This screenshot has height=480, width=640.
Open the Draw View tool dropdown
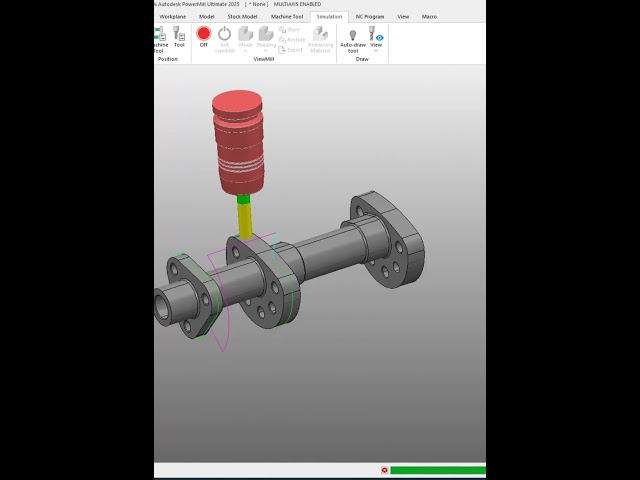click(x=376, y=39)
